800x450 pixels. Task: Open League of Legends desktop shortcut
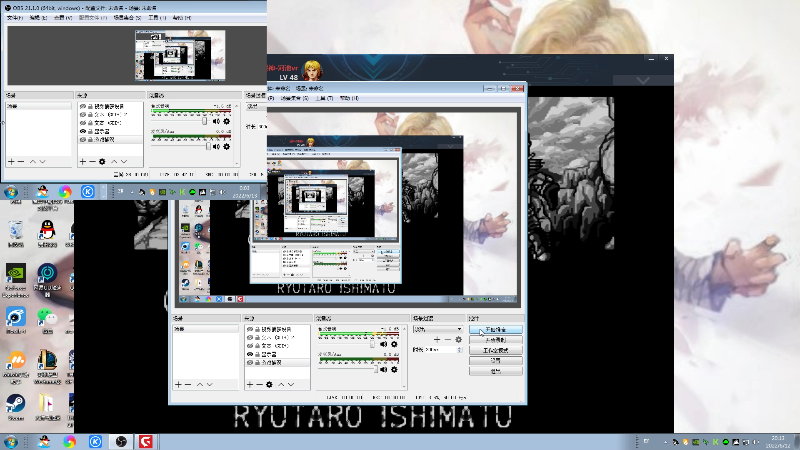(47, 366)
